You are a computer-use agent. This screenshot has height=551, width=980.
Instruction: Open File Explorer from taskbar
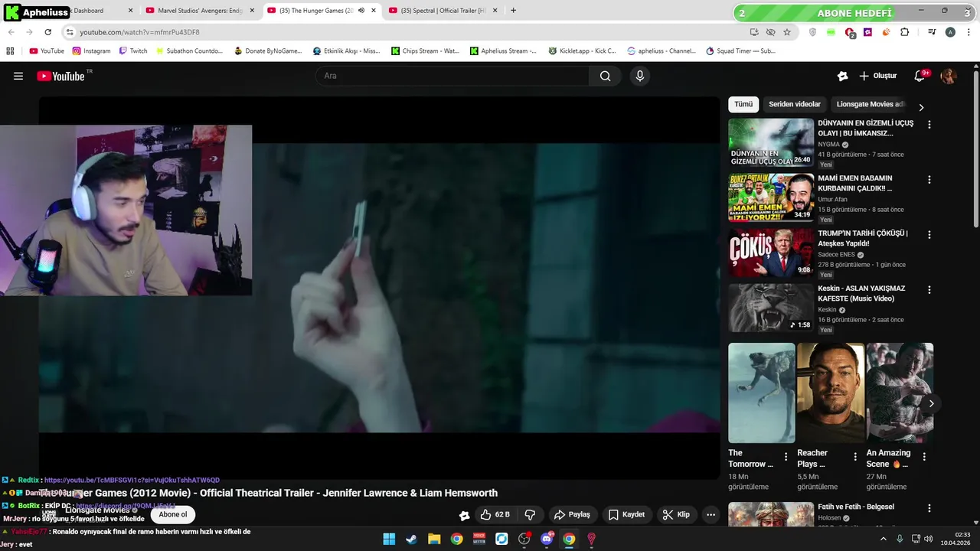pyautogui.click(x=434, y=539)
